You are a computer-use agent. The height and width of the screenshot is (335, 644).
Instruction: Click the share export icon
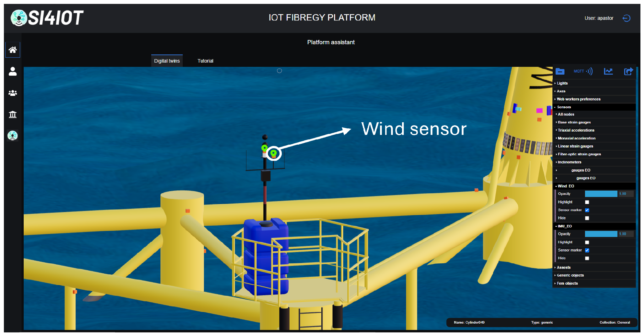coord(628,71)
